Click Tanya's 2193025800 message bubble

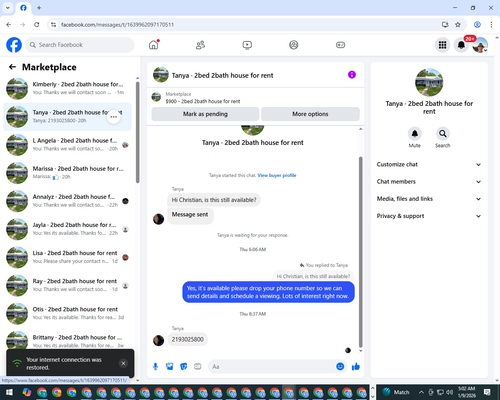188,339
